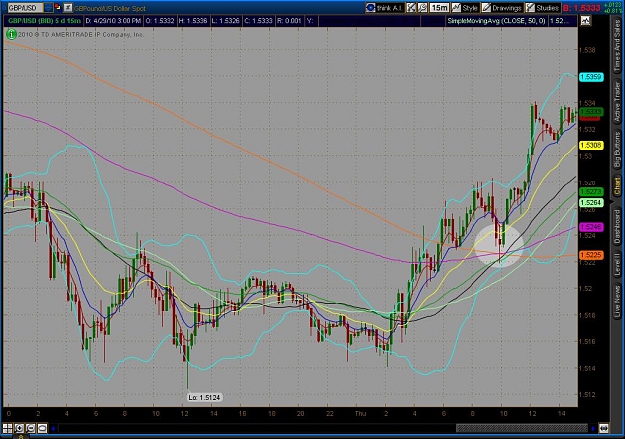
Task: Click the C: 1.5333 close value
Action: coord(259,21)
